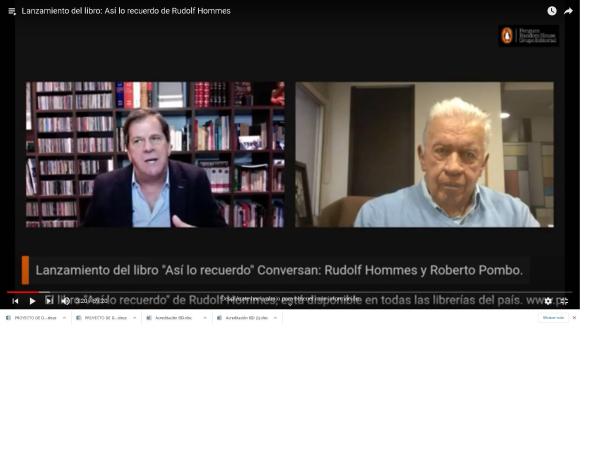Add video to Watch Later

click(x=552, y=11)
